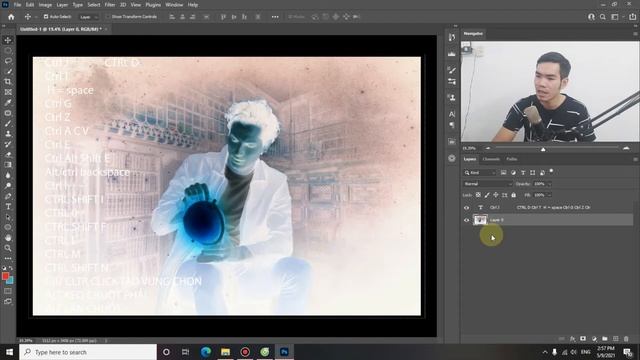Open Microsoft Edge from the taskbar
640x360 pixels.
(206, 352)
